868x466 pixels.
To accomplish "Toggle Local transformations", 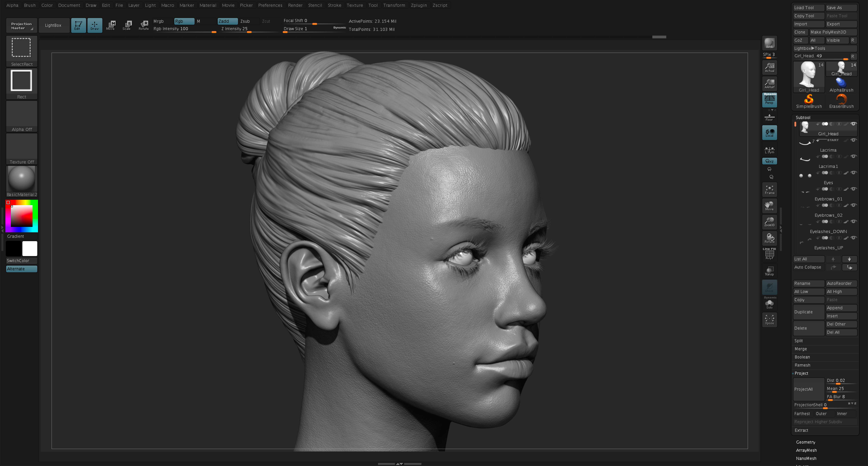I will click(769, 132).
